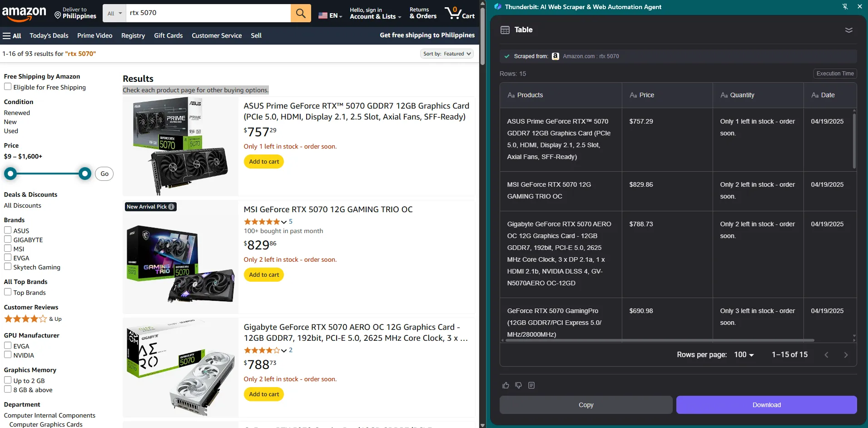Open the shopping Cart
Viewport: 868px width, 428px height.
(460, 13)
